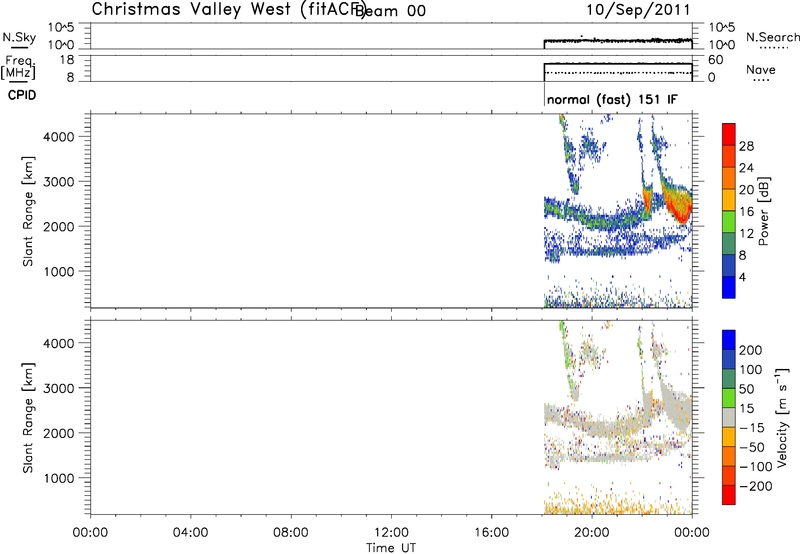Viewport: 800px width, 554px height.
Task: Click the '2000' tick on velocity panel axis
Action: tap(59, 433)
